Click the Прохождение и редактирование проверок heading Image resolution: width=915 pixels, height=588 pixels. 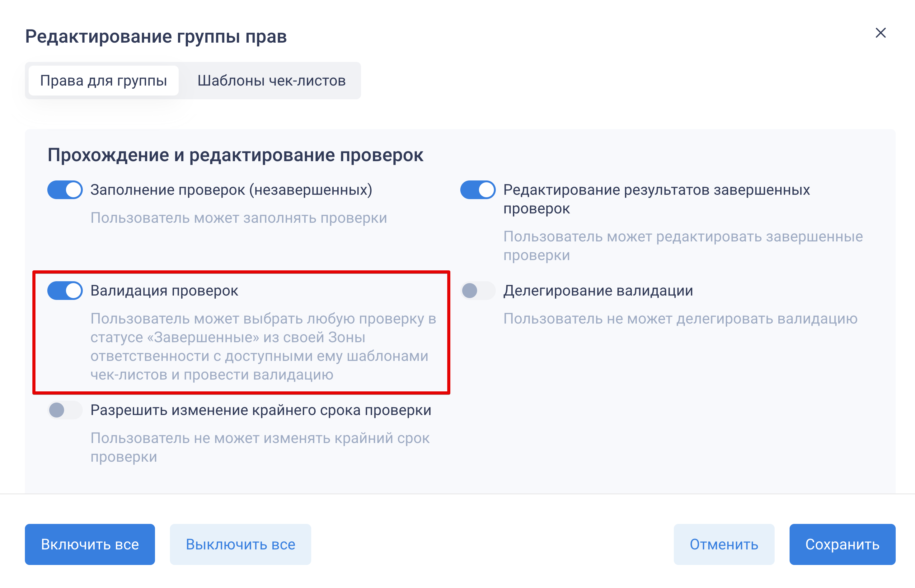click(x=235, y=155)
